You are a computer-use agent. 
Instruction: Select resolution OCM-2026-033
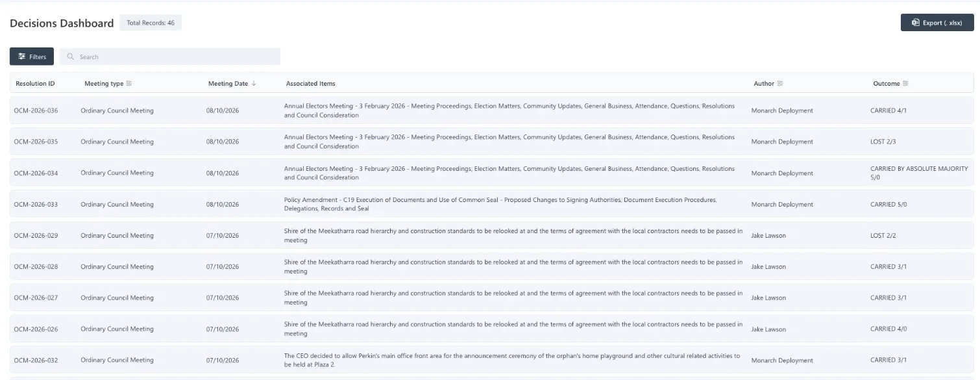[x=36, y=204]
